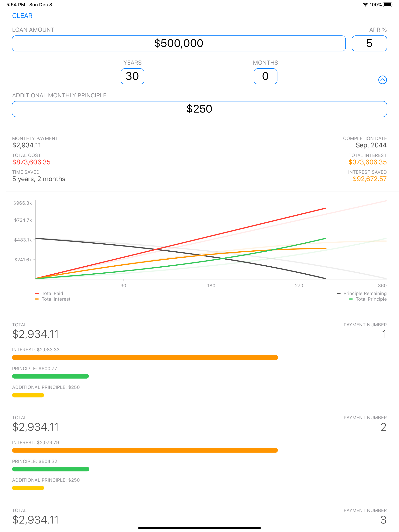
Task: Change the YEARS value of 30
Action: coord(132,76)
